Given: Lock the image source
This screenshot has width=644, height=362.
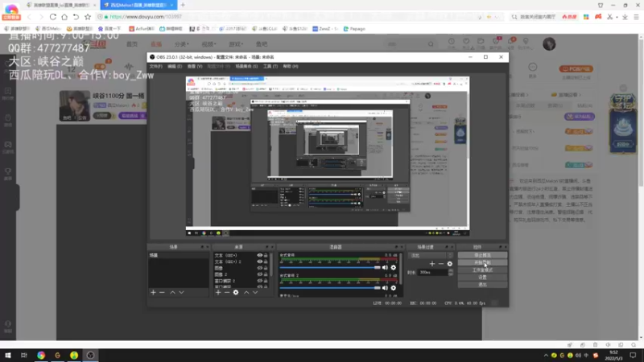Looking at the screenshot, I should coord(266,268).
